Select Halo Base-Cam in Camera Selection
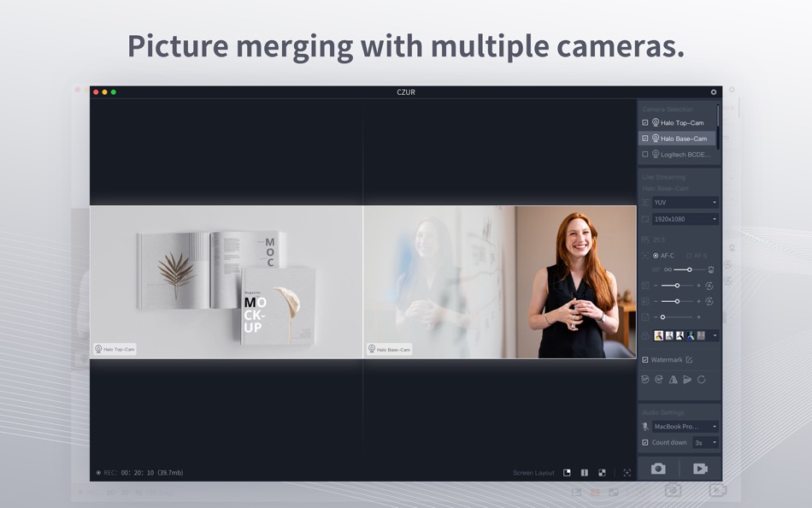The height and width of the screenshot is (508, 812). 681,138
